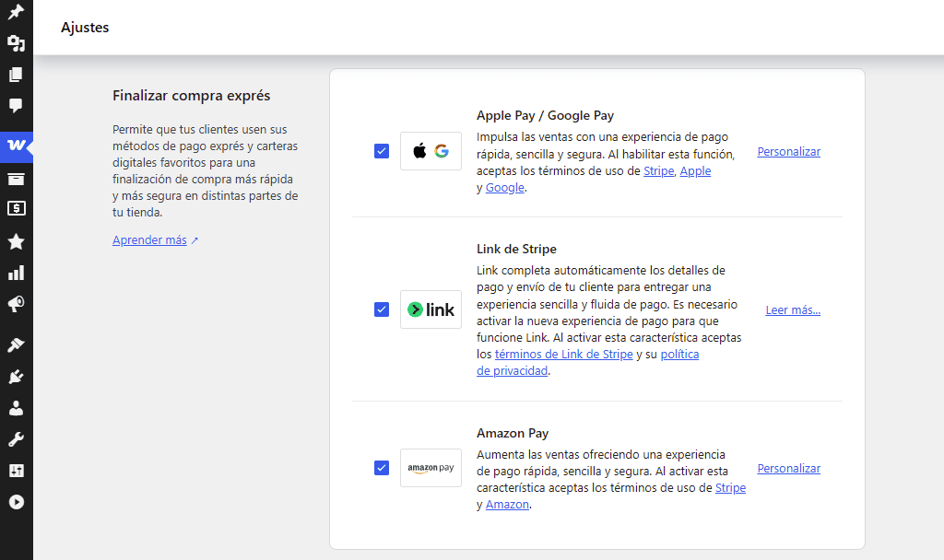Open Pages from the sidebar icon
Viewport: 944px width, 560px height.
pyautogui.click(x=17, y=75)
